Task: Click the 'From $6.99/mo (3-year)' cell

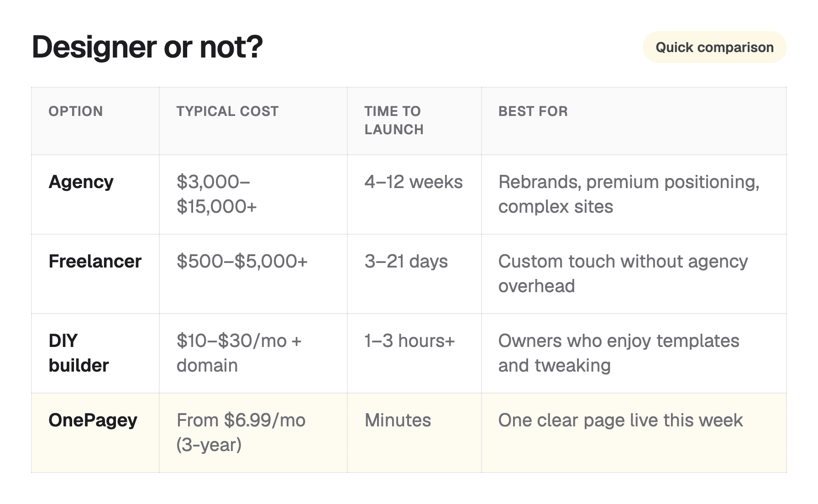Action: (x=253, y=433)
